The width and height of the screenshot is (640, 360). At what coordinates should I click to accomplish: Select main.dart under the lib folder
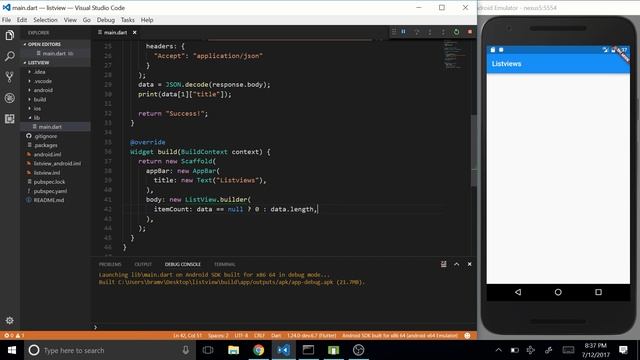pyautogui.click(x=56, y=127)
